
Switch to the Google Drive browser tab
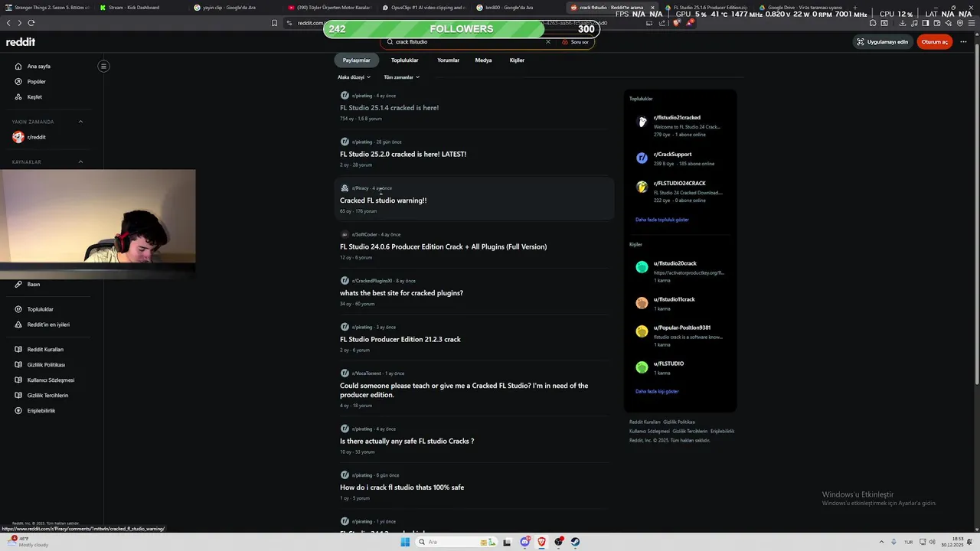[799, 7]
